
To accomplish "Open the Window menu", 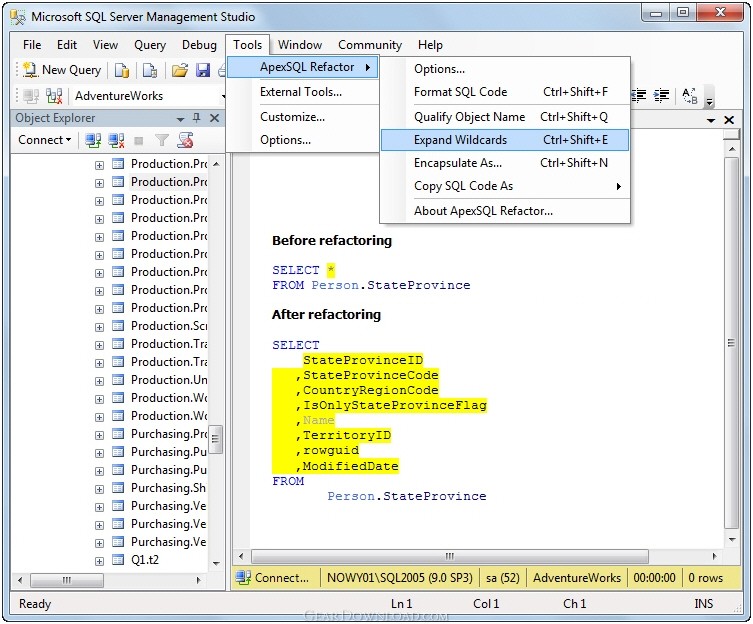I will pyautogui.click(x=300, y=45).
